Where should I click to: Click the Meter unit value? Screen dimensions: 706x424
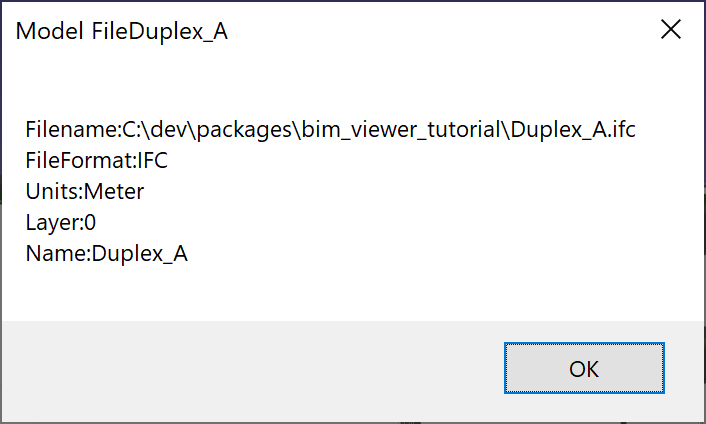click(114, 191)
